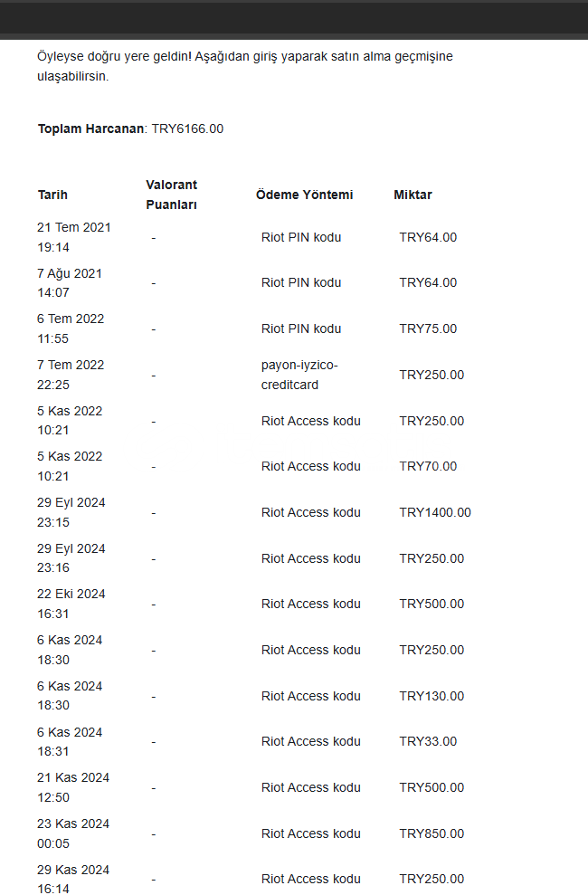Viewport: 588px width, 895px height.
Task: Click the TRY33.00 amount
Action: pos(428,741)
